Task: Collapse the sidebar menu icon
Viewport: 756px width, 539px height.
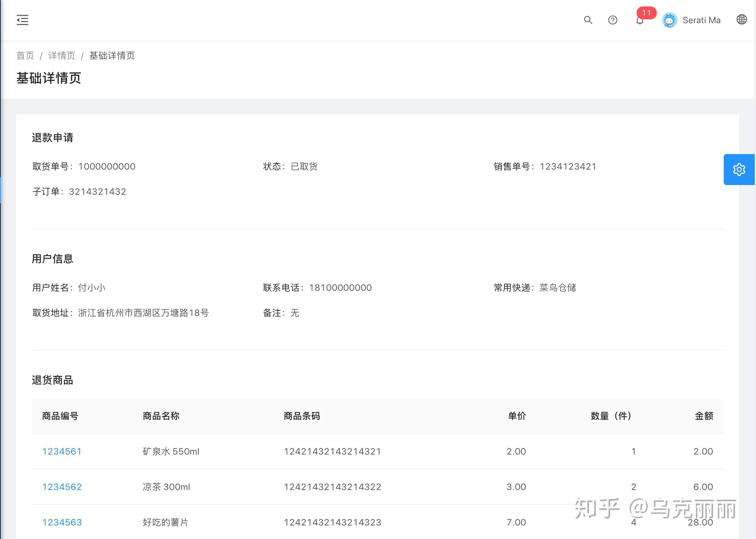Action: coord(23,20)
